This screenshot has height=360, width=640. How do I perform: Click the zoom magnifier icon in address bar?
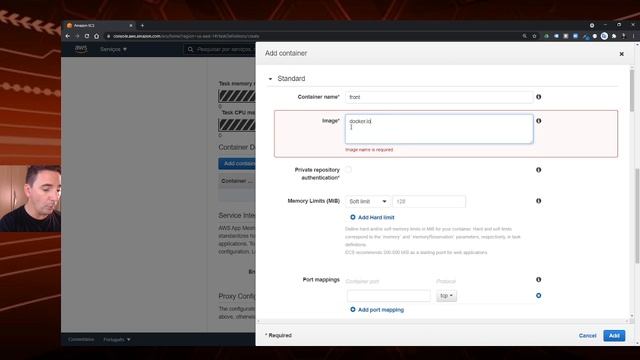524,36
